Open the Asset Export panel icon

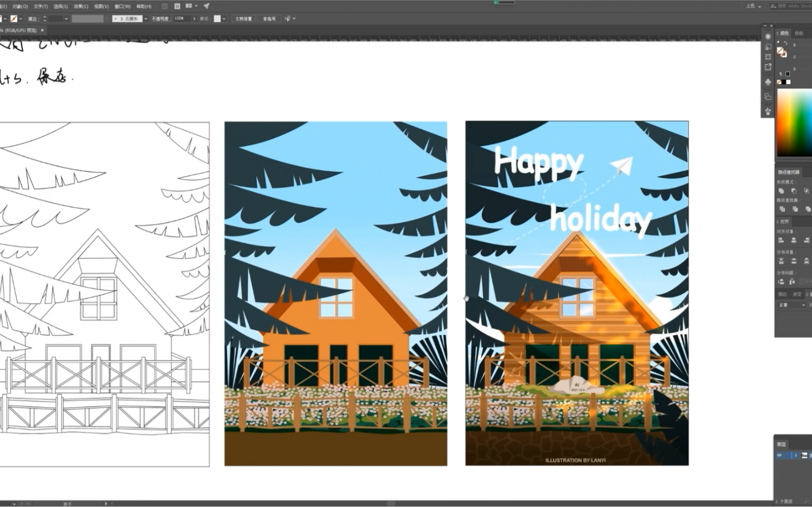(x=768, y=67)
